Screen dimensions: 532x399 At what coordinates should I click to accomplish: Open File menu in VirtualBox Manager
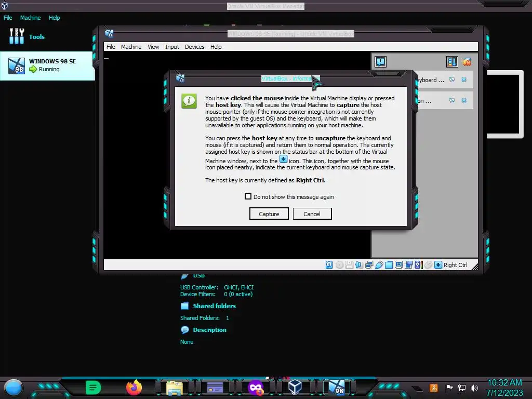click(8, 18)
